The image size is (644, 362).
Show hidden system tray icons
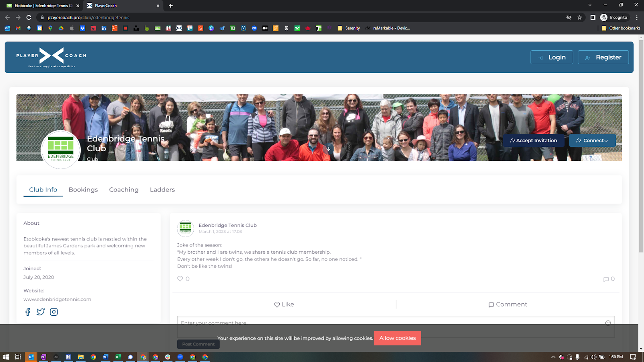click(553, 357)
